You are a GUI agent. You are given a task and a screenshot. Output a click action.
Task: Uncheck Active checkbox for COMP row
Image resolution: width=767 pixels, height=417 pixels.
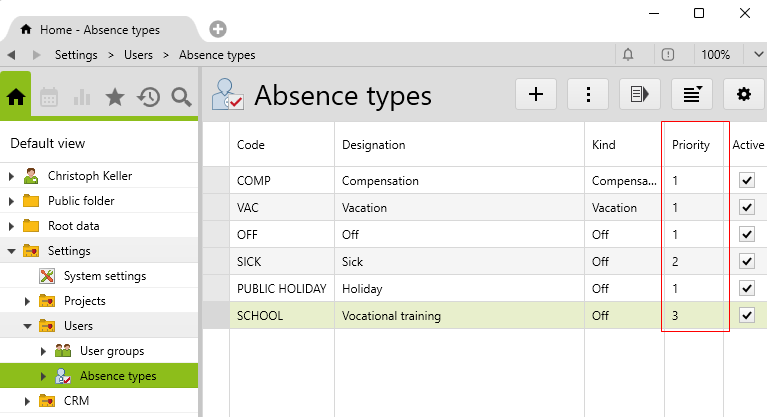746,181
